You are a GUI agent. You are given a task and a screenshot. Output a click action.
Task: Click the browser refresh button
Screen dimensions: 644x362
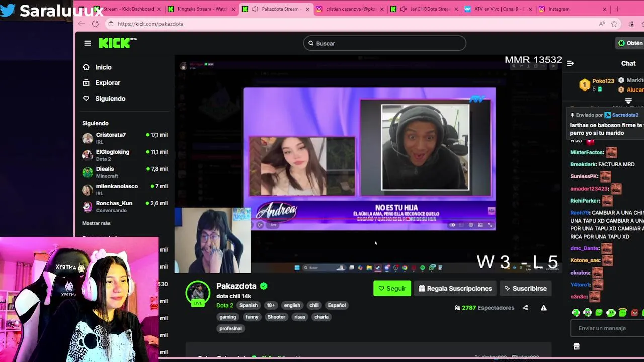click(x=95, y=24)
